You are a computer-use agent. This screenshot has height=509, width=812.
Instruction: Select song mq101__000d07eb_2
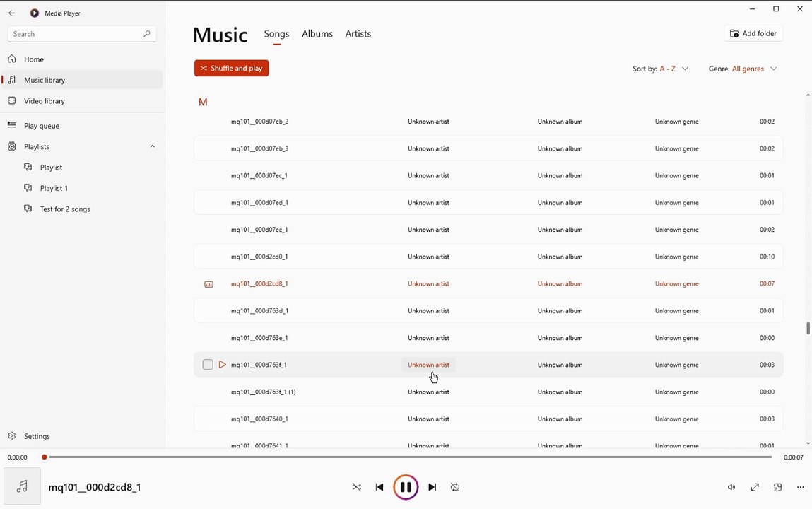tap(488, 121)
